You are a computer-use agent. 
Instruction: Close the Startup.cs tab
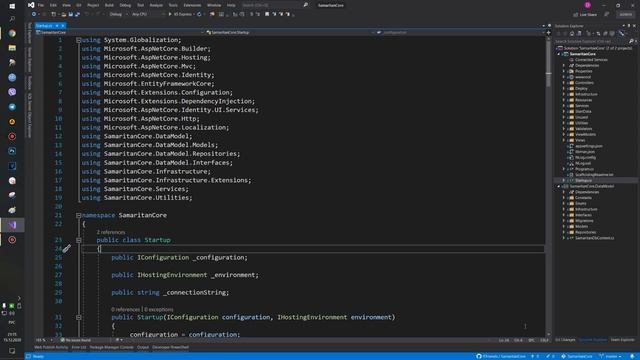tap(63, 26)
